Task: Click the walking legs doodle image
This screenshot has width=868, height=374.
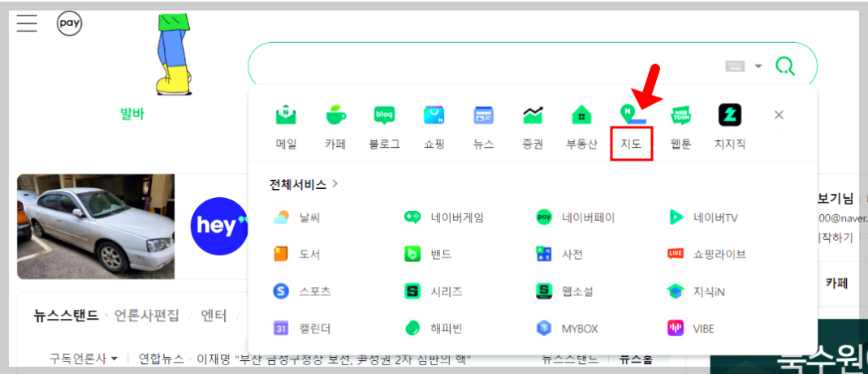Action: tap(175, 54)
